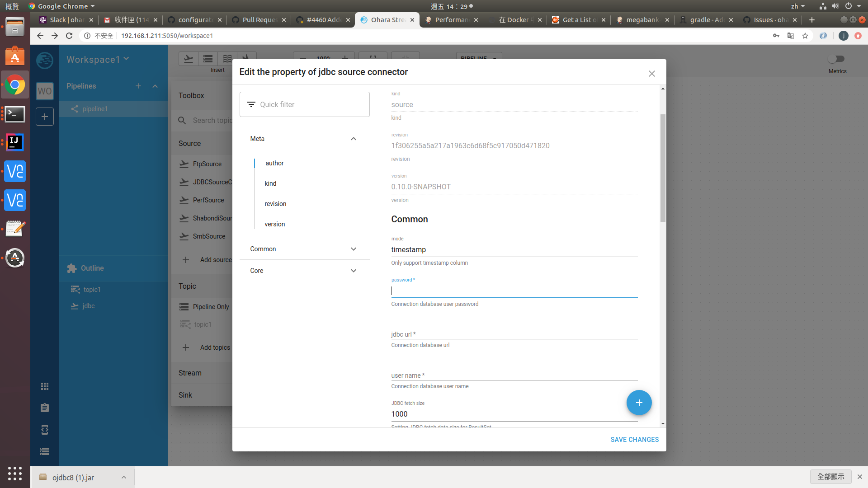Switch to the Issues browser tab
This screenshot has height=488, width=868.
[770, 20]
